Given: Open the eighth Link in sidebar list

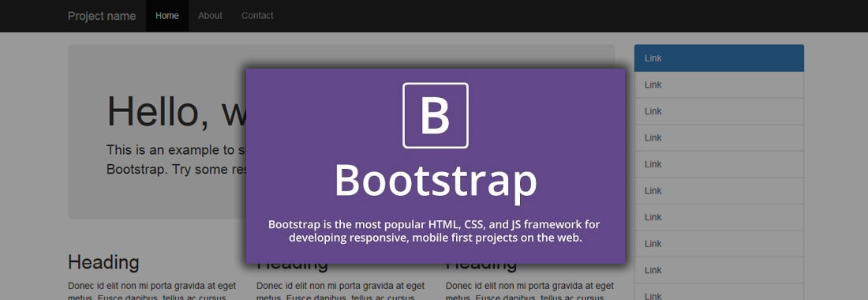Looking at the screenshot, I should pyautogui.click(x=719, y=244).
